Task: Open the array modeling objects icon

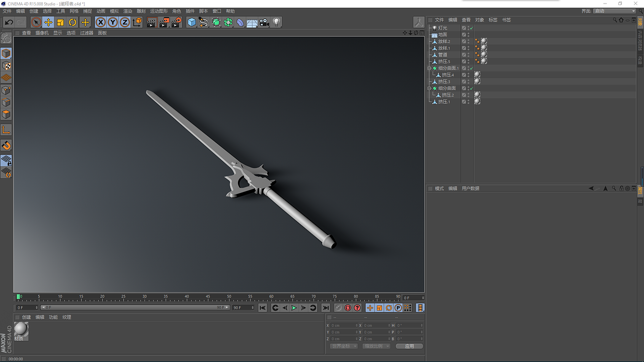Action: [228, 22]
